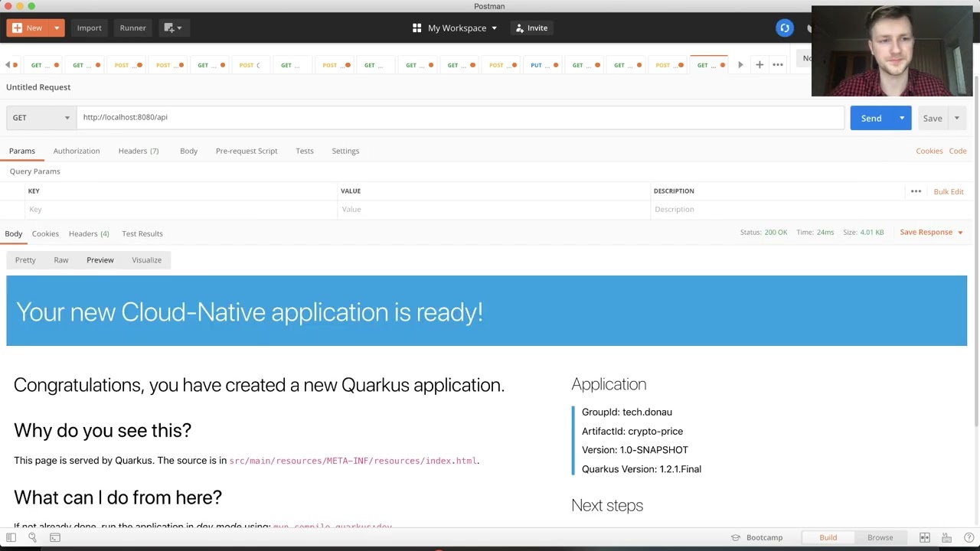Click the orange Cookies link near Code
This screenshot has width=980, height=551.
click(x=929, y=151)
